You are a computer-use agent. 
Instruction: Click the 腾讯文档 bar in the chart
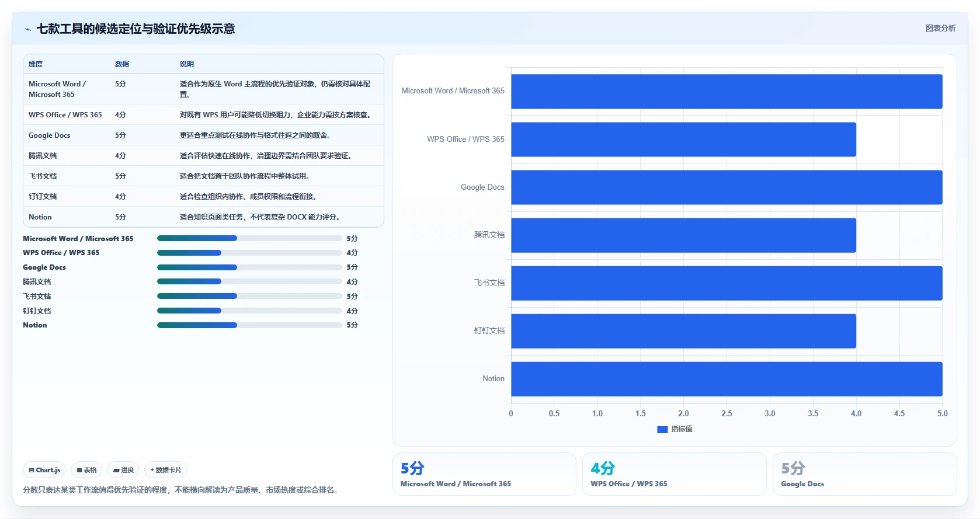(683, 235)
